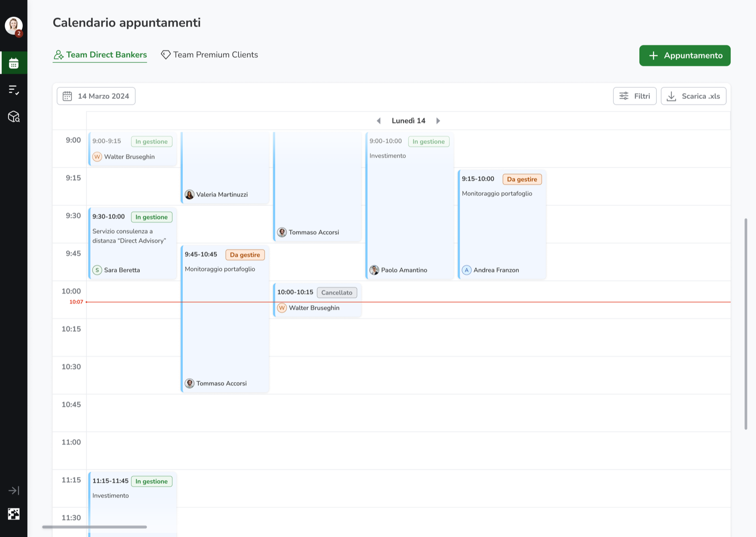Open Andrea Franzon 9:15-10:00 appointment

tap(502, 224)
